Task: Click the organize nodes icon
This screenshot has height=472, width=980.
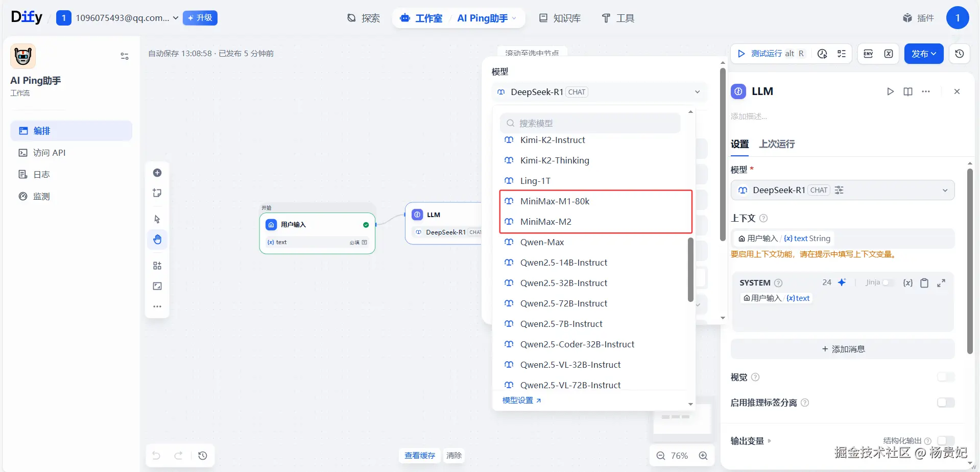Action: [157, 266]
